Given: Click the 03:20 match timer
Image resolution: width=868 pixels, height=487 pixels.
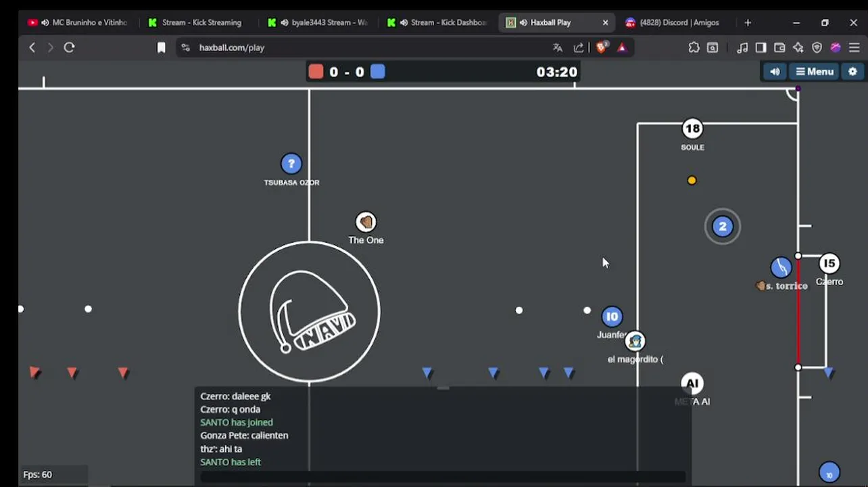Looking at the screenshot, I should 557,72.
